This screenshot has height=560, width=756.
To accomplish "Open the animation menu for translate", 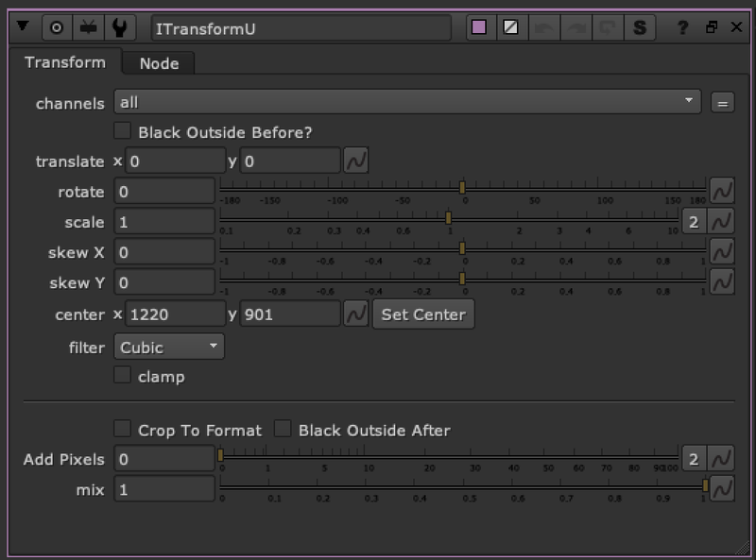I will click(355, 161).
